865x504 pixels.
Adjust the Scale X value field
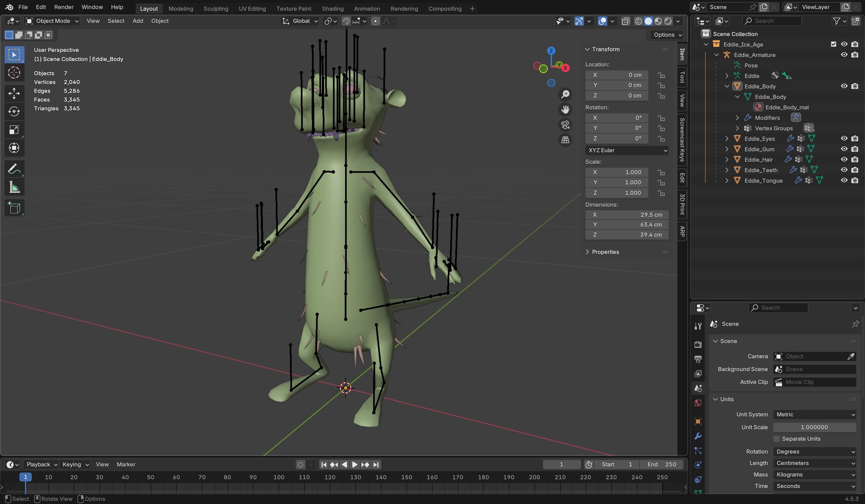pyautogui.click(x=617, y=172)
